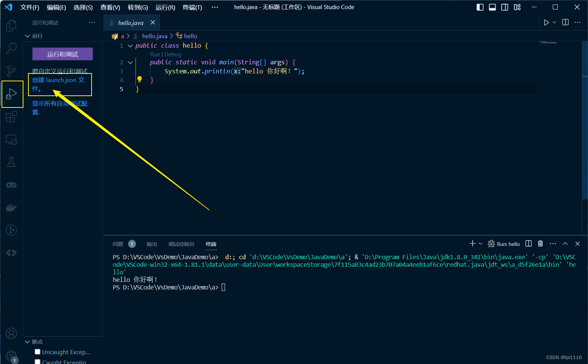Check the Caught Exceptions breakpoint checkbox
588x364 pixels.
pos(37,362)
